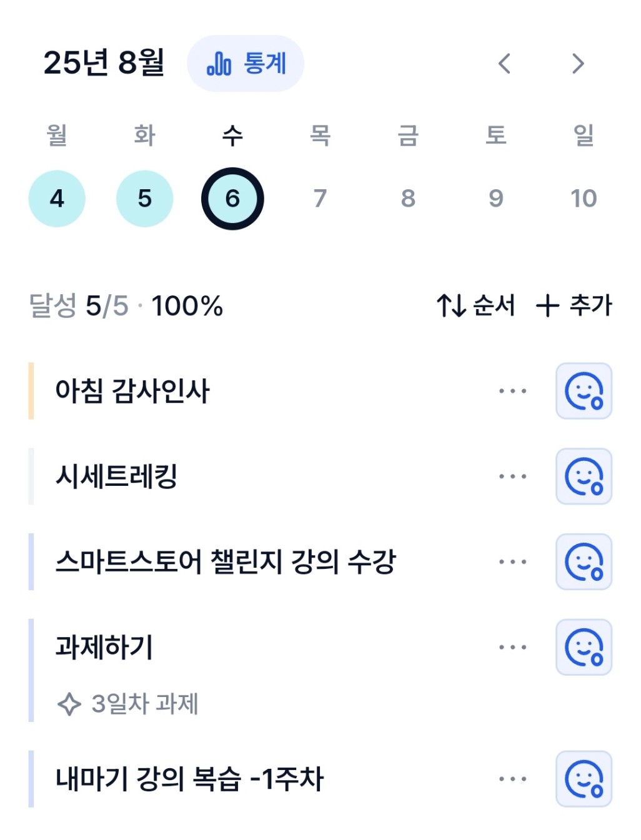Screen dimensions: 641x840
Task: Open more options for 시세트레킹
Action: click(512, 477)
